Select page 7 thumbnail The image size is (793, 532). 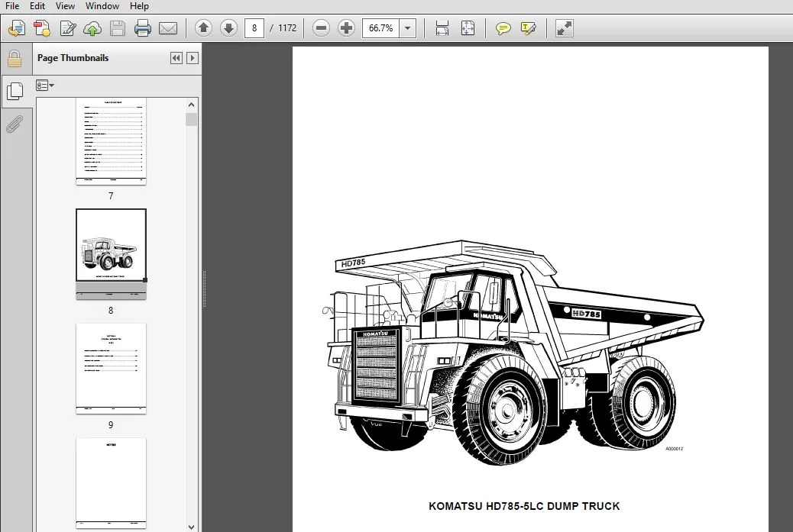point(112,141)
